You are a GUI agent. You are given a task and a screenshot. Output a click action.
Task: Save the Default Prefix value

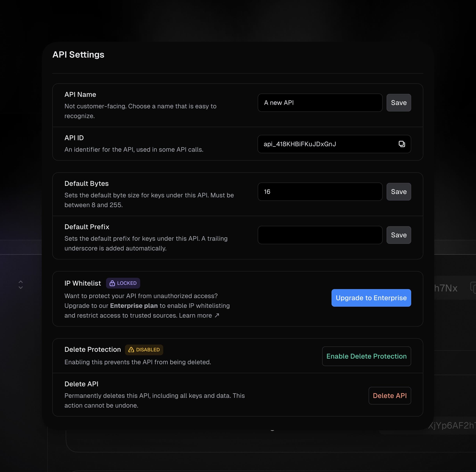click(398, 235)
